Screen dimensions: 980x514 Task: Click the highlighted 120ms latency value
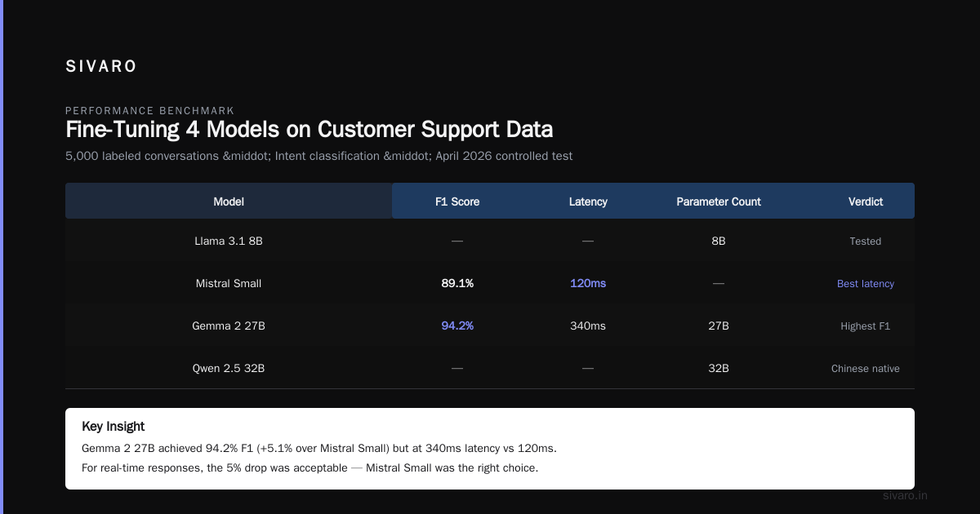[x=588, y=284]
